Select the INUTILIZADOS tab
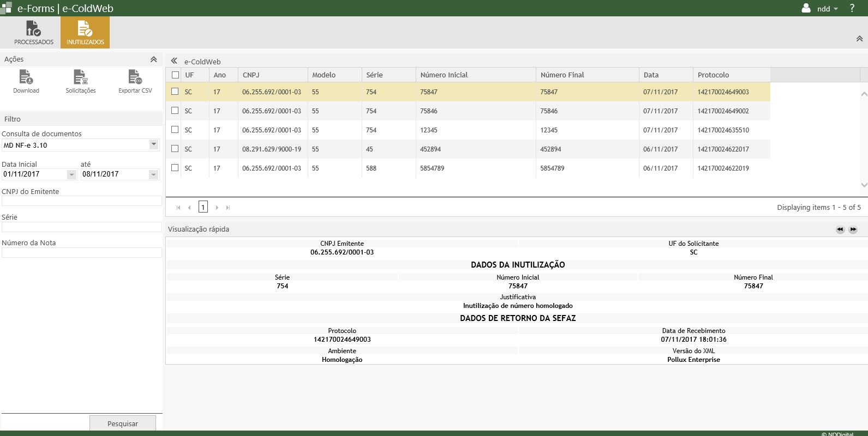Screen dimensions: 868x436 85,33
